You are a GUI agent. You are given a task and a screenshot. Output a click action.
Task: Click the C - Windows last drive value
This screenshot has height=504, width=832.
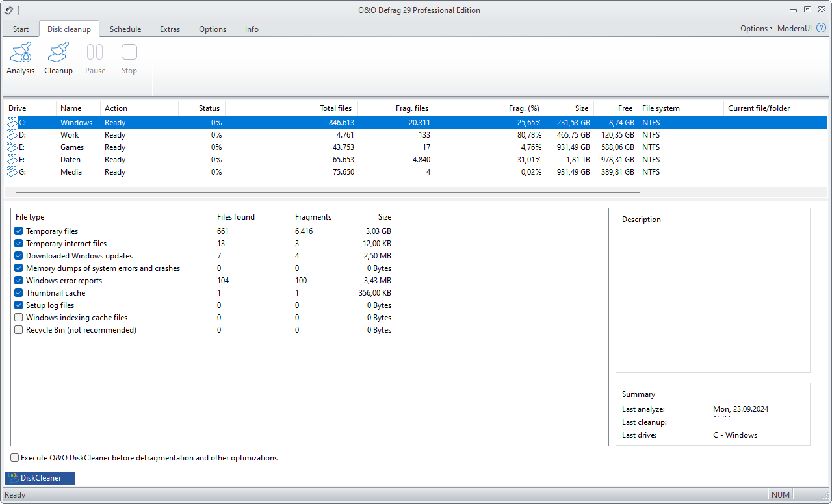point(735,435)
